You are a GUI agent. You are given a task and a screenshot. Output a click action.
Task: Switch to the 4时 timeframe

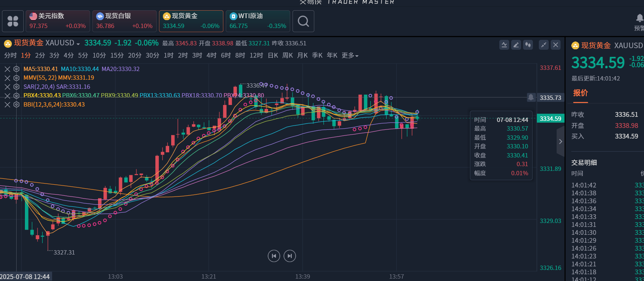(x=212, y=55)
